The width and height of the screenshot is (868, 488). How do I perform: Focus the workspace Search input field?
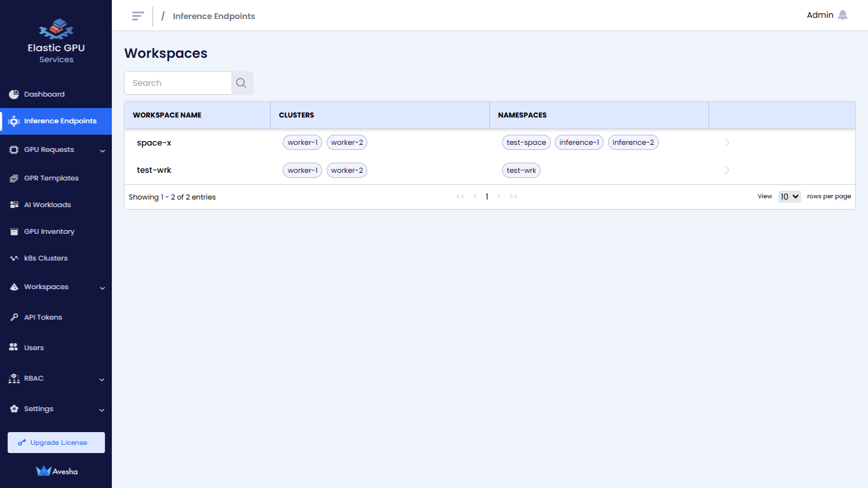(x=178, y=83)
